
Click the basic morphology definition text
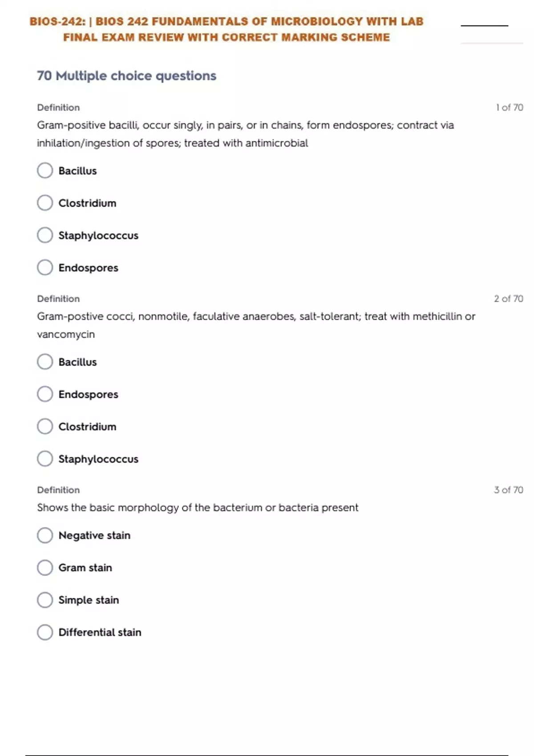point(198,508)
